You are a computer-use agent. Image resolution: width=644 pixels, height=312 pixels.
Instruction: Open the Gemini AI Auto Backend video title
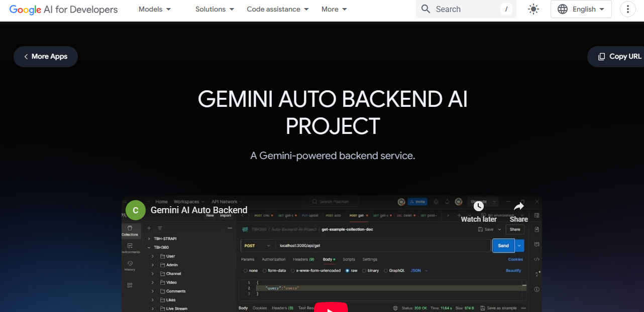pyautogui.click(x=199, y=210)
